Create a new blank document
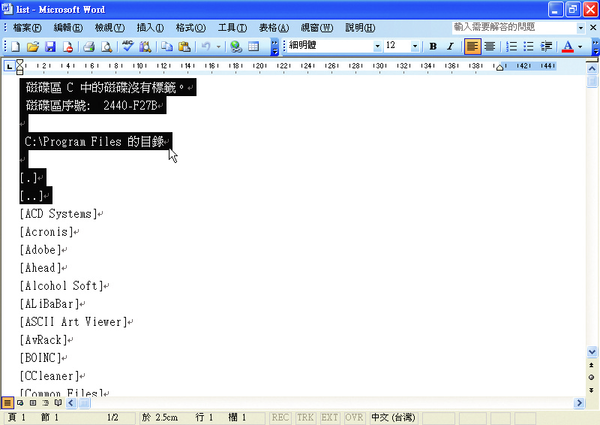The image size is (600, 425). (15, 47)
